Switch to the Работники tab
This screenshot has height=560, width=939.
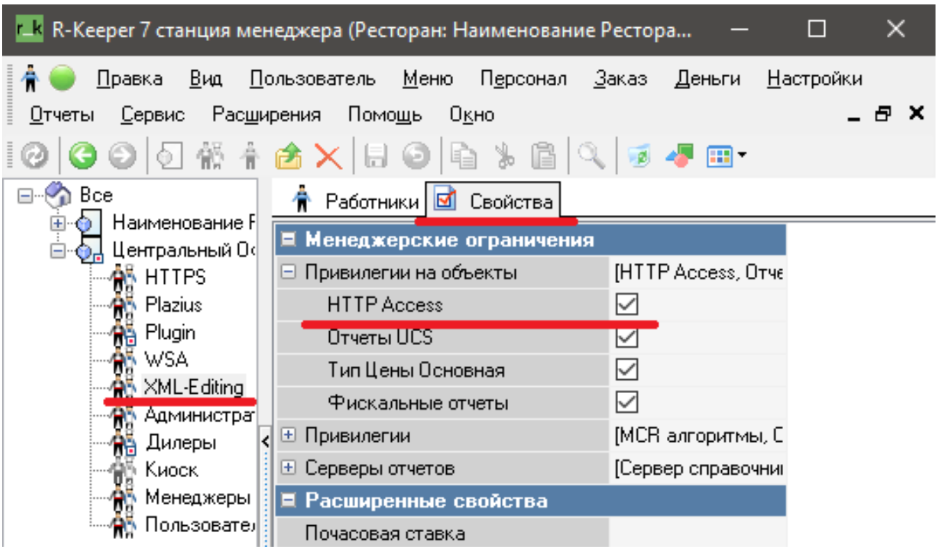point(354,202)
